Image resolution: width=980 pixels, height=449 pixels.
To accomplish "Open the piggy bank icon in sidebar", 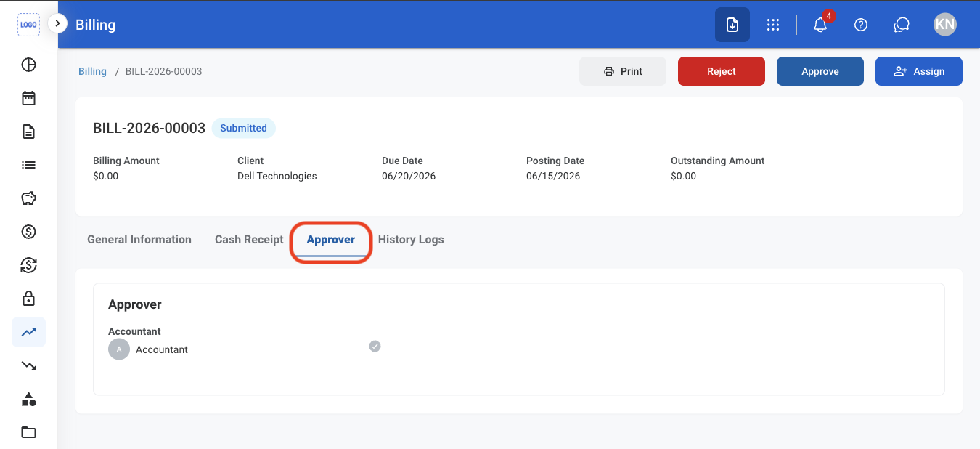I will pos(28,198).
